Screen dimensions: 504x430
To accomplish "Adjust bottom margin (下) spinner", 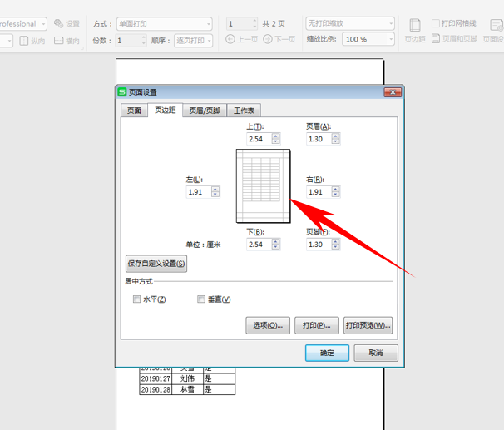I will (x=276, y=245).
